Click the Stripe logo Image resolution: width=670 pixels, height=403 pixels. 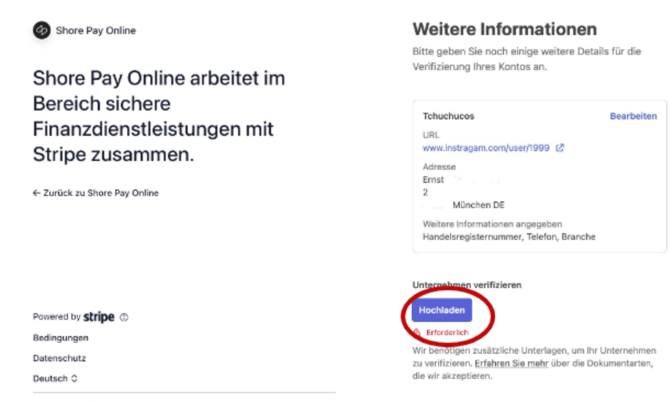point(99,317)
